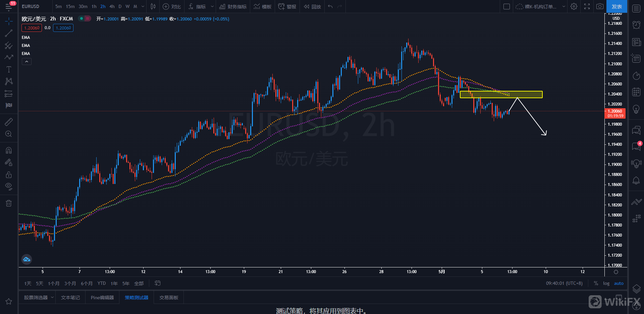Open chart settings gear icon

(574, 6)
